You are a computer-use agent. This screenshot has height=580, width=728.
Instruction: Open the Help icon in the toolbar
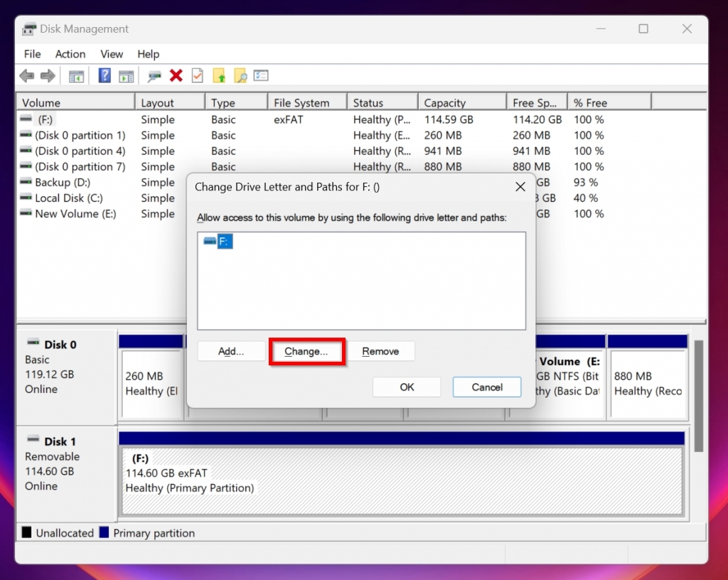click(x=104, y=75)
